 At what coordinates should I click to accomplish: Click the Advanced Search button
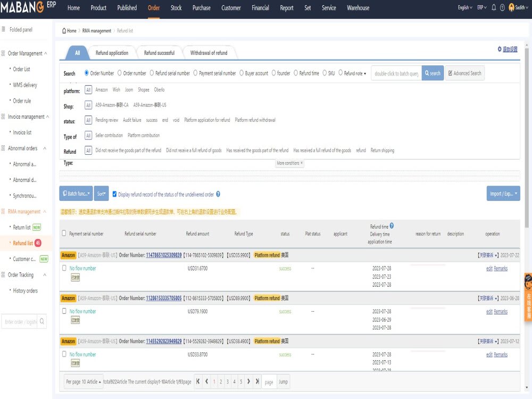(464, 73)
